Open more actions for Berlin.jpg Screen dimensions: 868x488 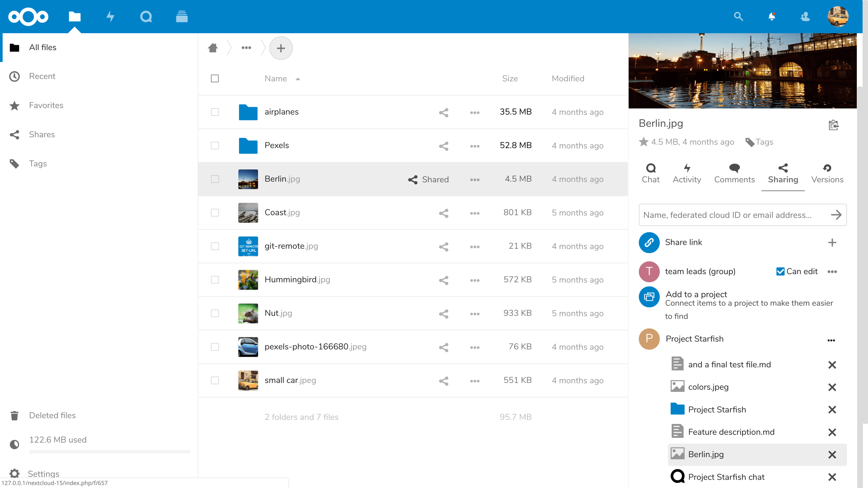pos(475,180)
